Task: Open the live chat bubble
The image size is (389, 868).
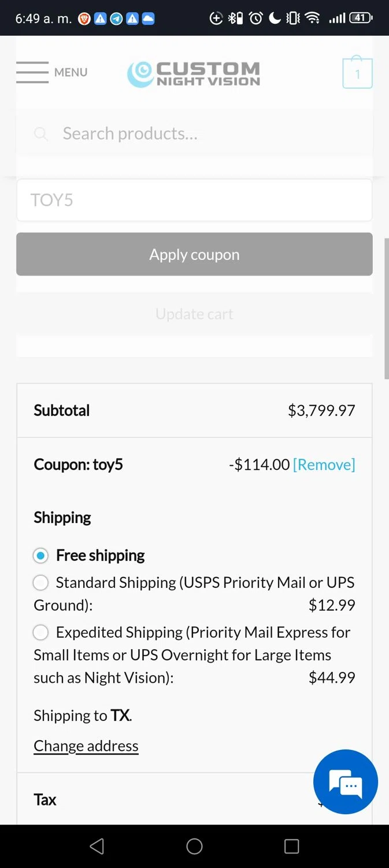Action: click(346, 782)
